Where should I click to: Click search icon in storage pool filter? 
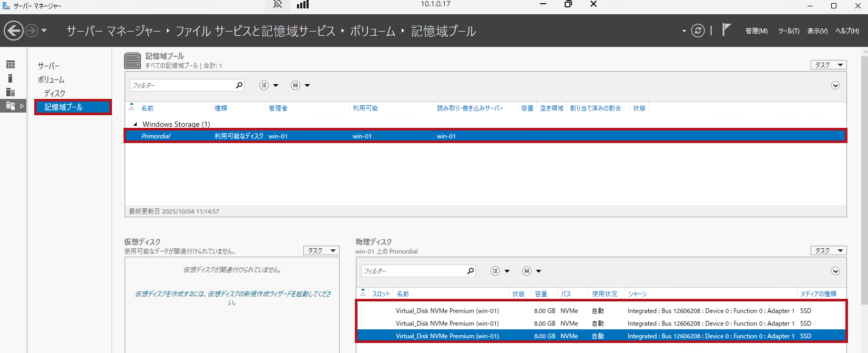239,85
